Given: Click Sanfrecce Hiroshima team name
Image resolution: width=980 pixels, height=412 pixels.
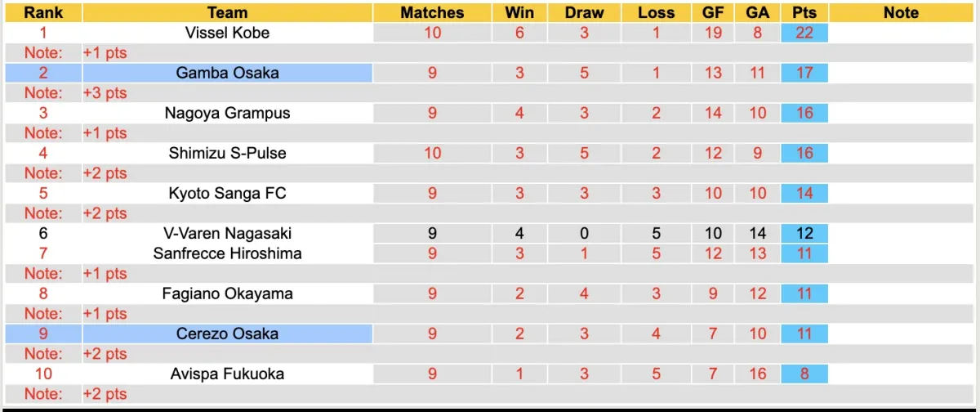Looking at the screenshot, I should tap(227, 253).
